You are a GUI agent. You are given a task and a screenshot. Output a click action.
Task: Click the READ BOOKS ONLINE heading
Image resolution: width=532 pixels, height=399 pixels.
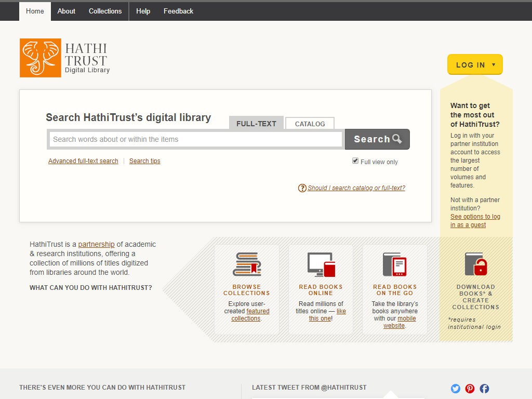pos(321,290)
